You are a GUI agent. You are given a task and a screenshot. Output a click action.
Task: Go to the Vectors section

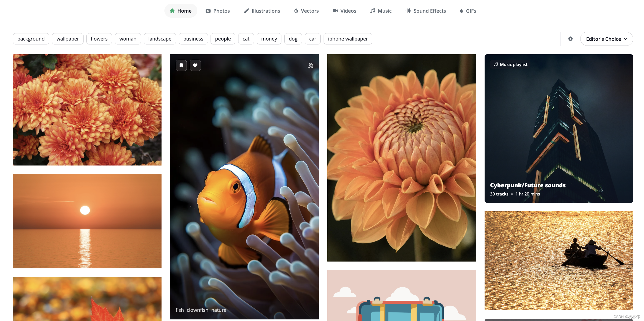point(306,11)
